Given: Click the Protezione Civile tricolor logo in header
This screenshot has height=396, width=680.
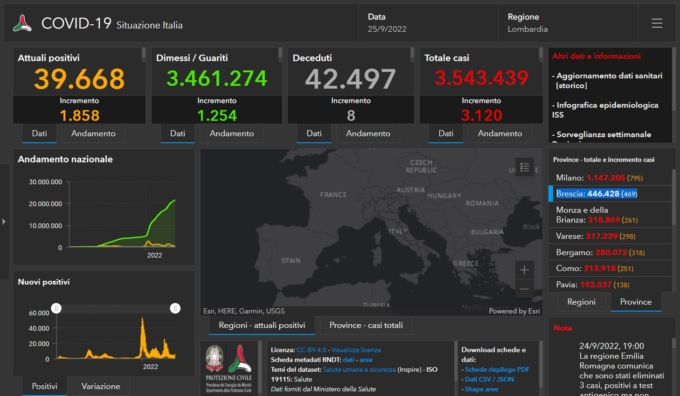Looking at the screenshot, I should pos(22,23).
